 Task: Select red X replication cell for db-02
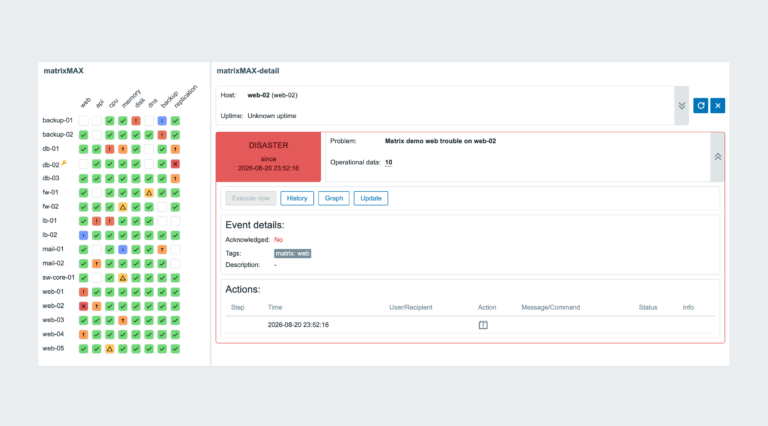[x=175, y=164]
